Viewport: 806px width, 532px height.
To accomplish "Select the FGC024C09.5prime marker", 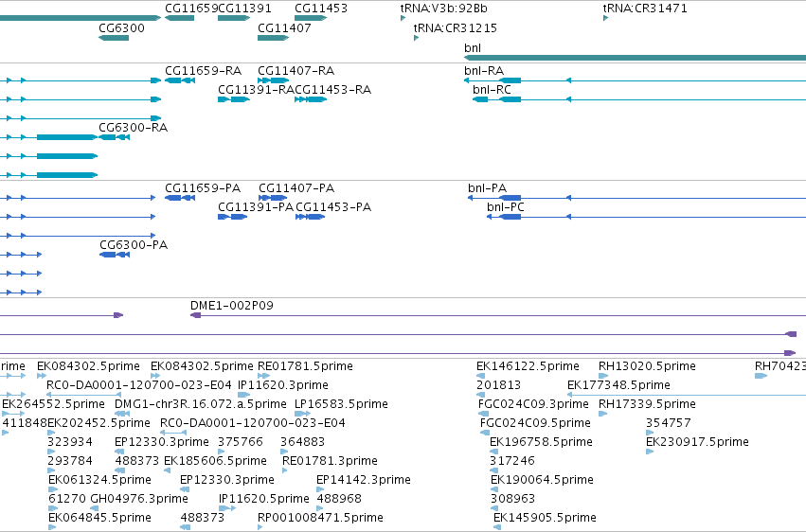I will click(x=485, y=433).
